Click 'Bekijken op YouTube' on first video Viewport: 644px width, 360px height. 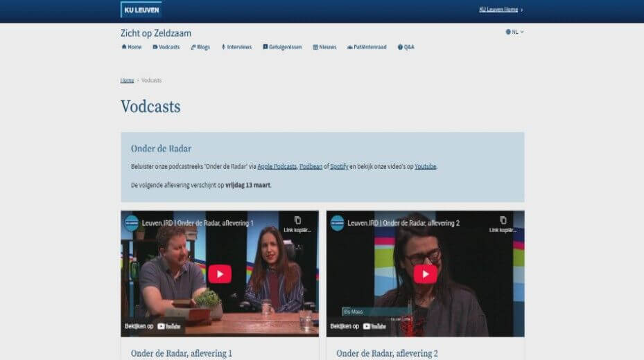(x=154, y=325)
